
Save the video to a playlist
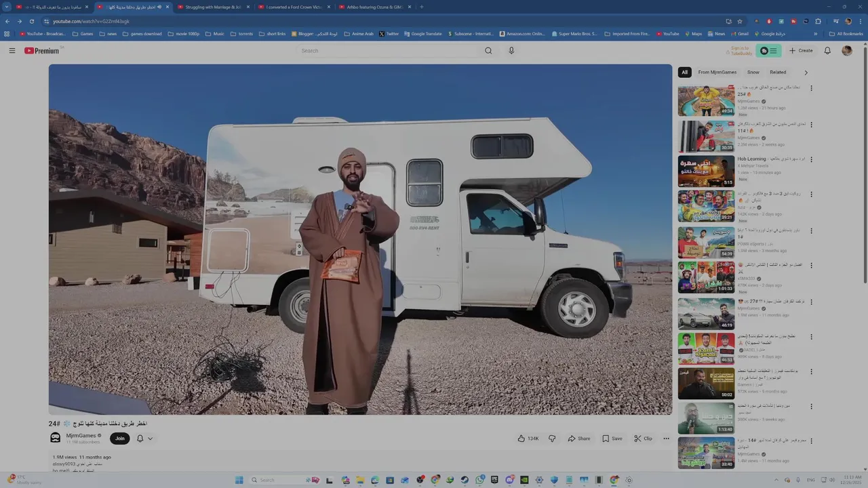[612, 439]
